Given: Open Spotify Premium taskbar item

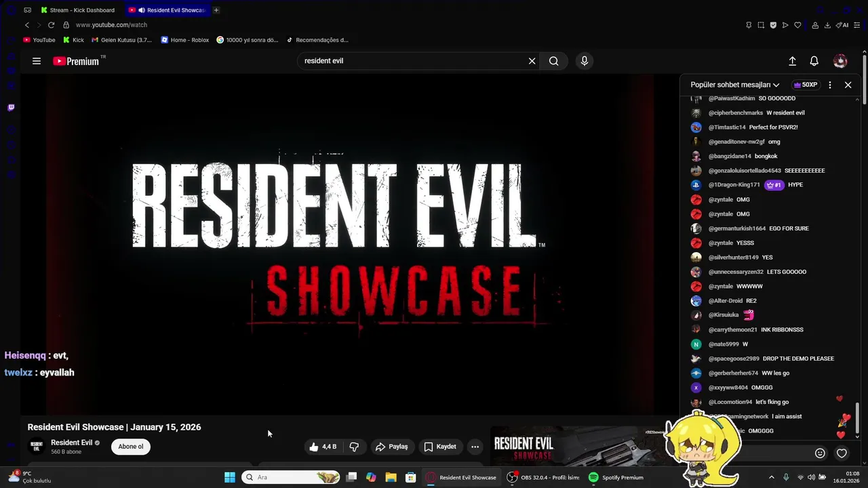Looking at the screenshot, I should (616, 477).
